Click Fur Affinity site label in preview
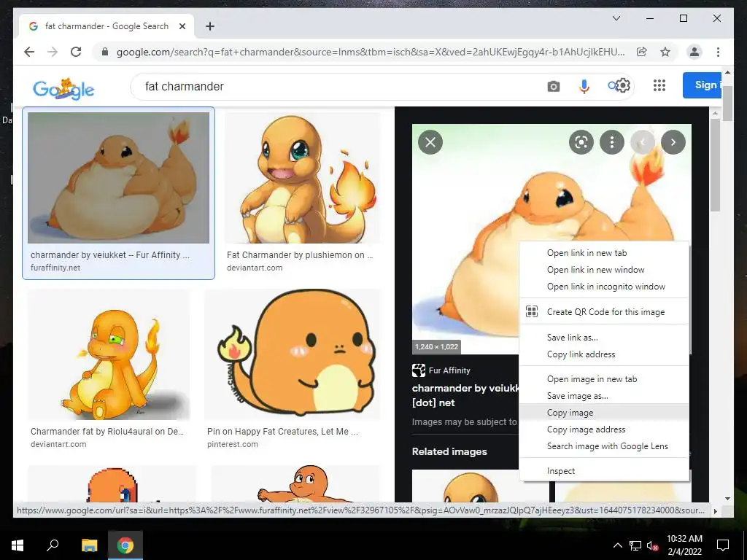Screen dimensions: 747x560 (449, 370)
